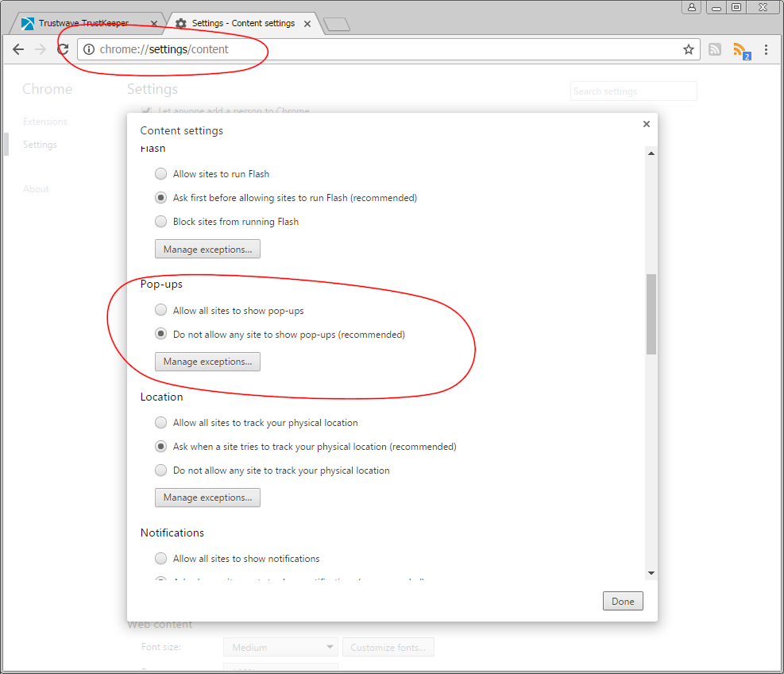Click the Pop-ups section heading
Viewport: 784px width, 674px height.
(161, 285)
